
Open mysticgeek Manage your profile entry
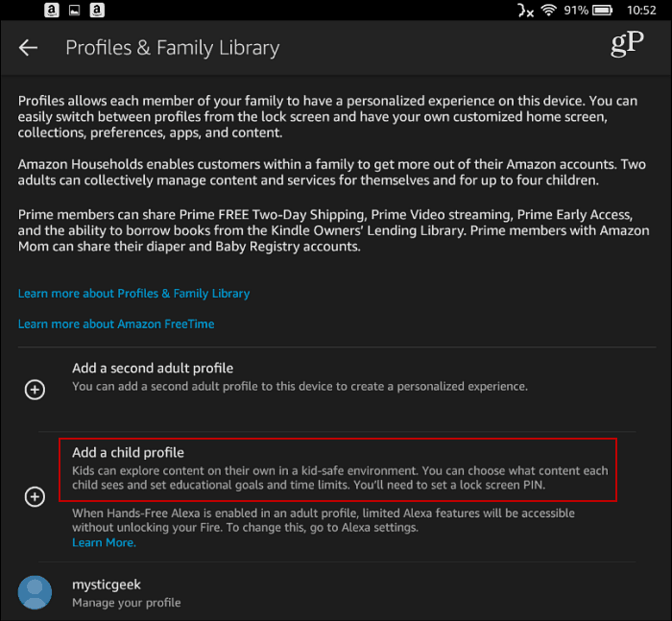click(337, 592)
